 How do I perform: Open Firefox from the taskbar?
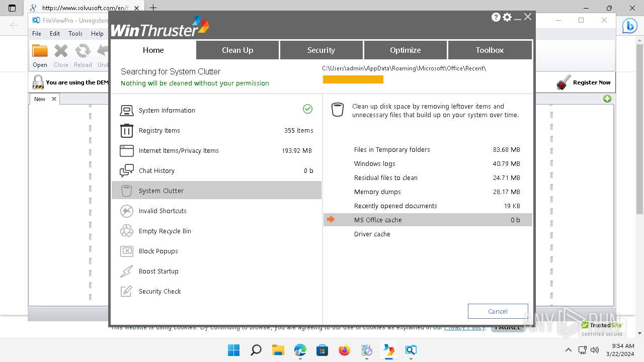point(345,350)
